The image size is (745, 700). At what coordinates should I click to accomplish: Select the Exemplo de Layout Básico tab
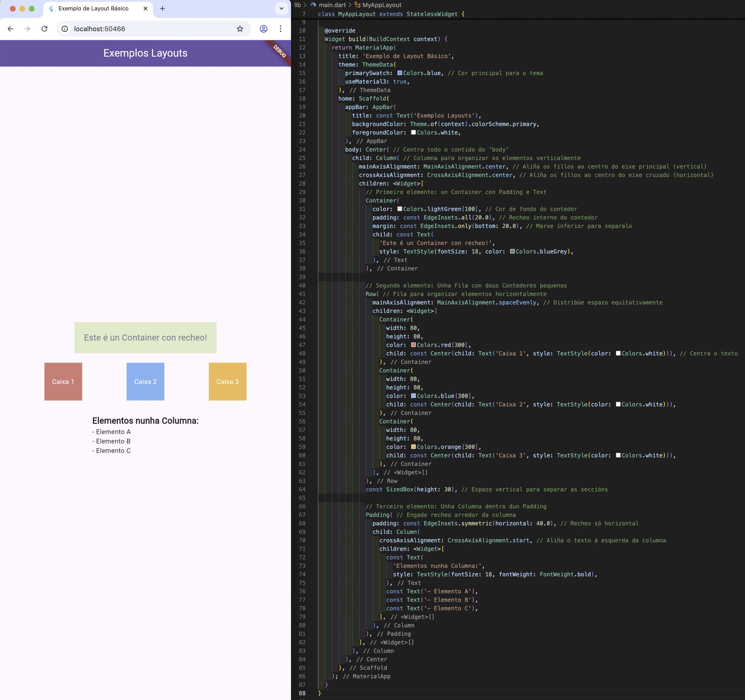pos(93,9)
